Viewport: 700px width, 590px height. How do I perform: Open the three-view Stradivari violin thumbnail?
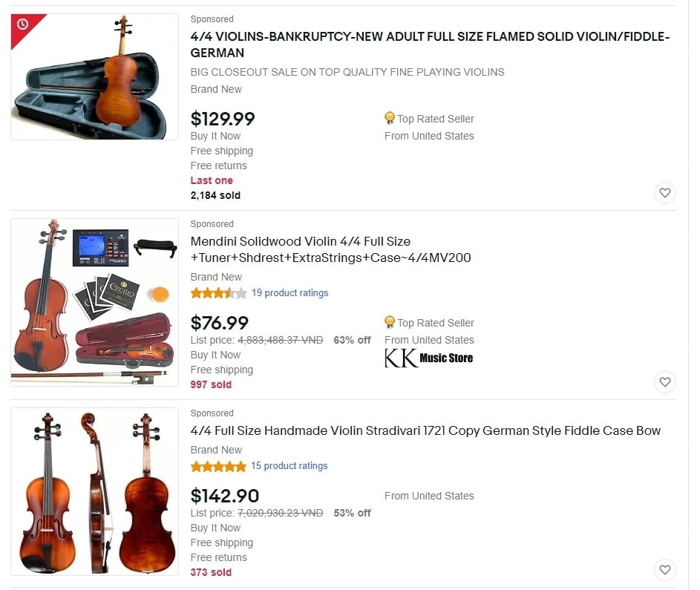point(95,491)
